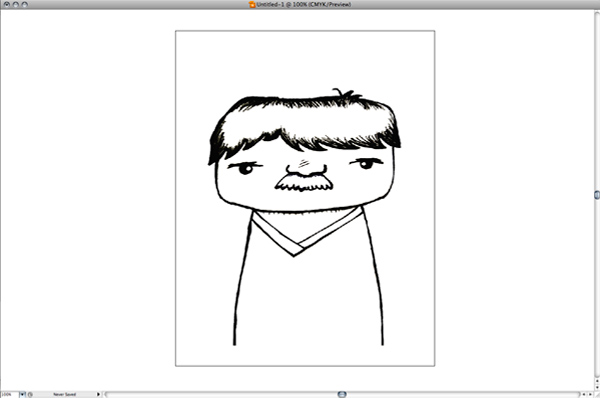Click the round status icon beside zoom dropdown

(30, 394)
